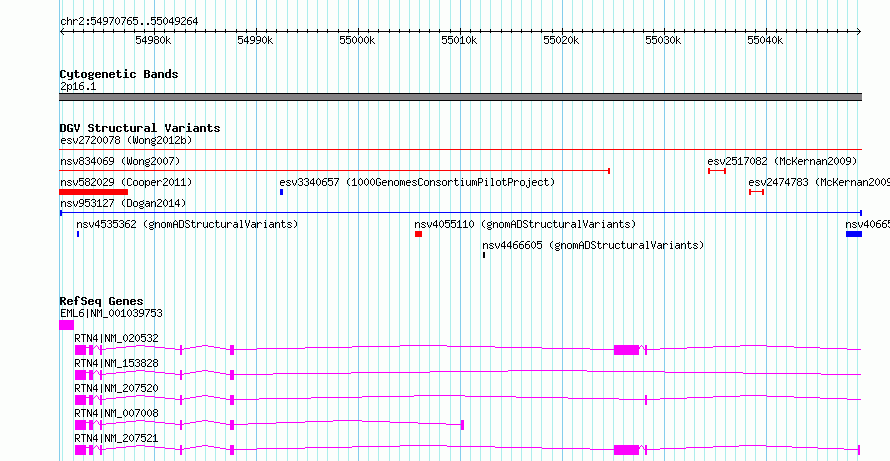Click final exon of RTN4 NM_007008
The image size is (890, 461).
click(x=463, y=425)
